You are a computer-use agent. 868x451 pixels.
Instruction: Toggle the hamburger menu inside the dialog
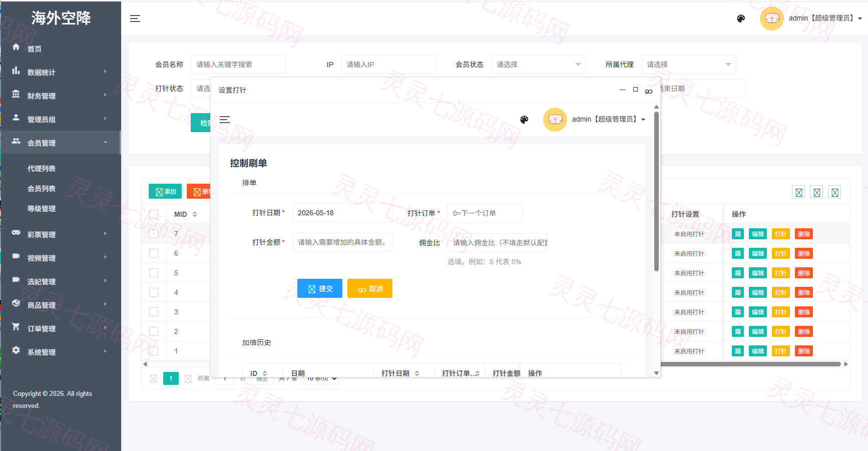pyautogui.click(x=225, y=120)
